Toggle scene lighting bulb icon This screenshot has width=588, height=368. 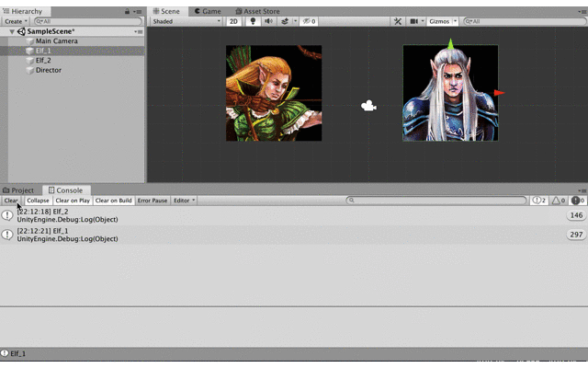click(254, 21)
